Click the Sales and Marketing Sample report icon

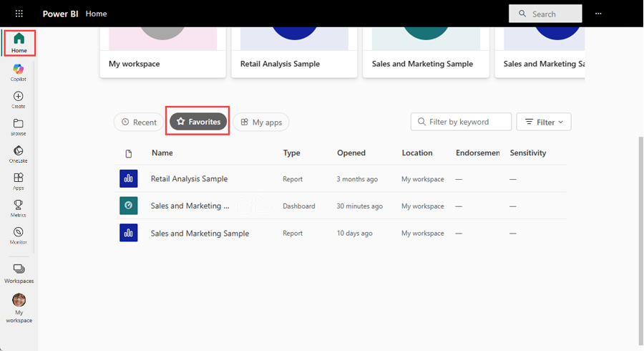[129, 233]
